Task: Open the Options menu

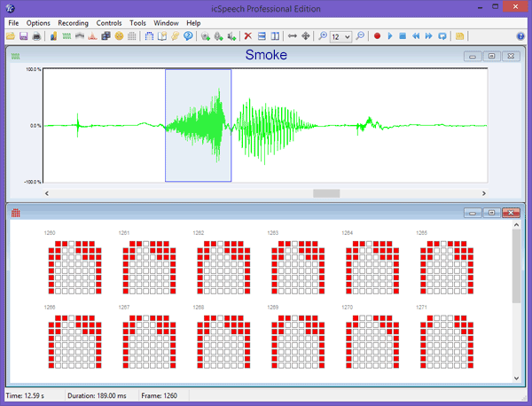Action: pos(38,22)
